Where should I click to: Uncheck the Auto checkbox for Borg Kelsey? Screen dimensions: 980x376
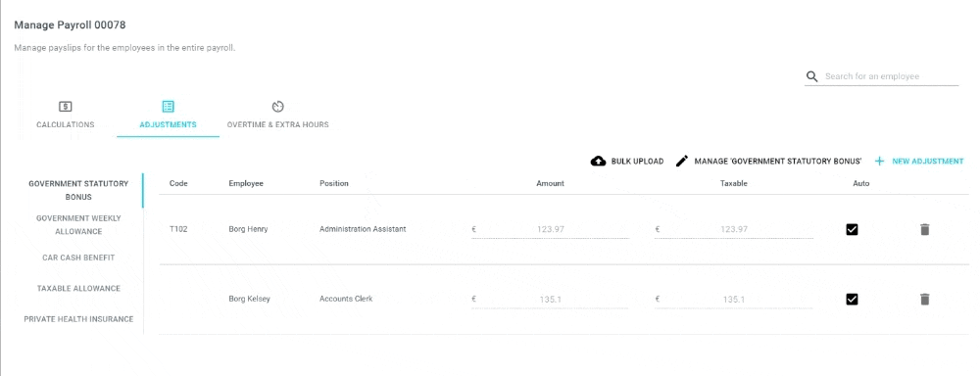click(x=852, y=300)
